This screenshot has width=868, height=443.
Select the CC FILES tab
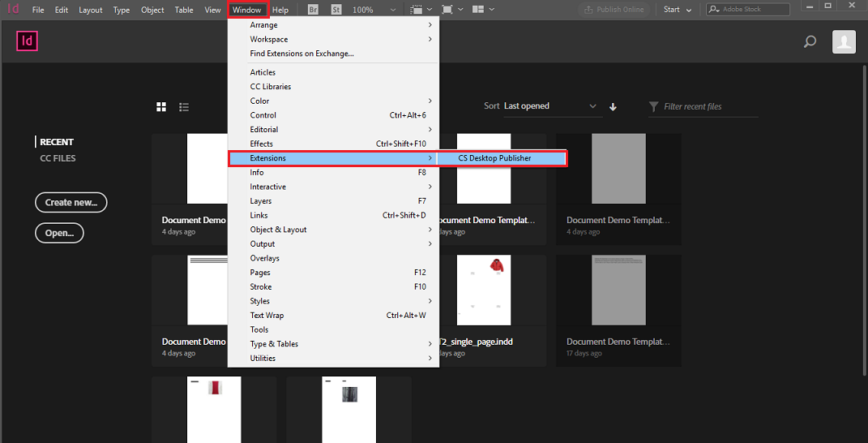[58, 158]
